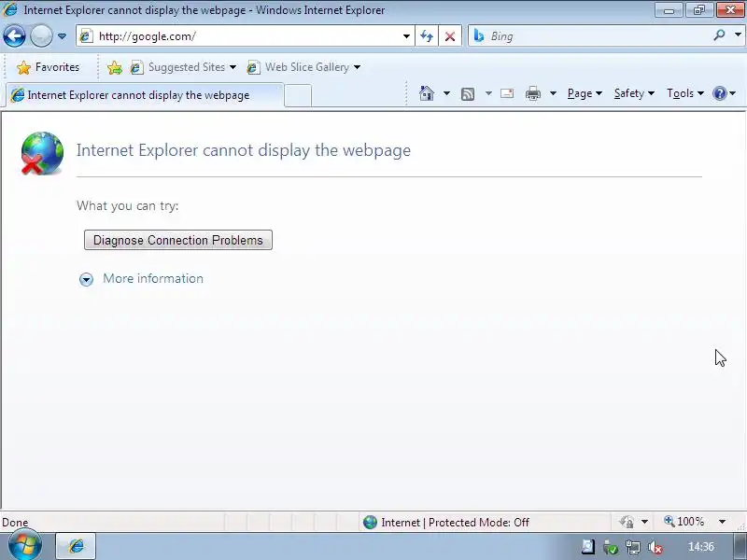Image resolution: width=747 pixels, height=560 pixels.
Task: Expand the Feeds dropdown arrow
Action: pos(488,93)
